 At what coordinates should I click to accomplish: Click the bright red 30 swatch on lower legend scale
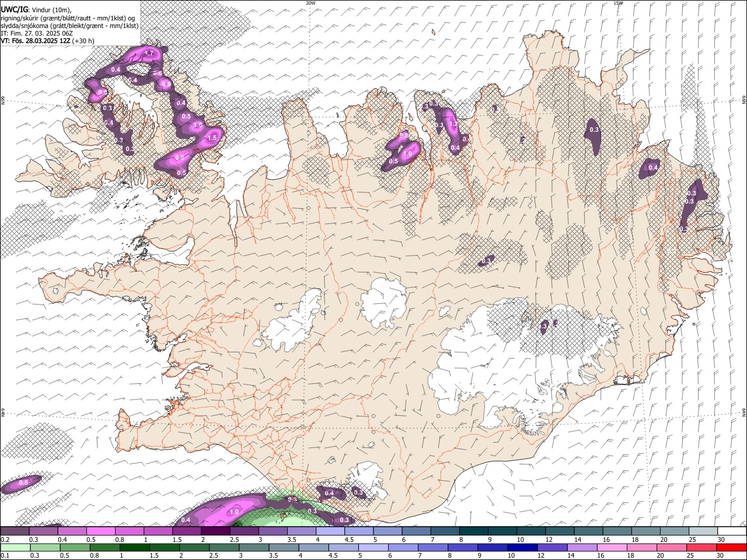click(x=732, y=548)
